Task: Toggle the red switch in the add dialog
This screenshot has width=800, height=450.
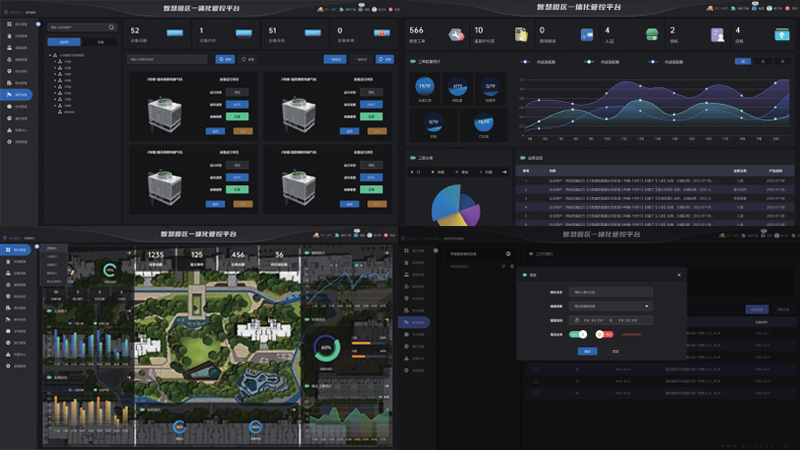Action: coord(599,334)
